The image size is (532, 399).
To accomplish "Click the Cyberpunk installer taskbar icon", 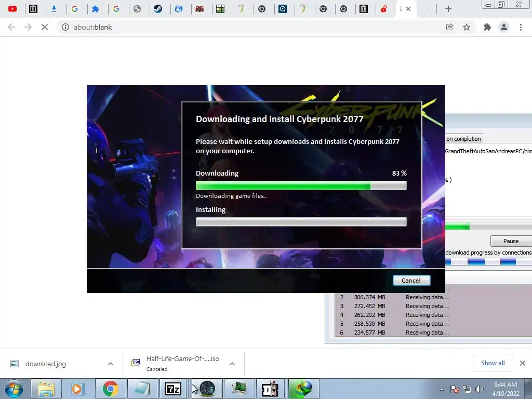I will [x=207, y=389].
